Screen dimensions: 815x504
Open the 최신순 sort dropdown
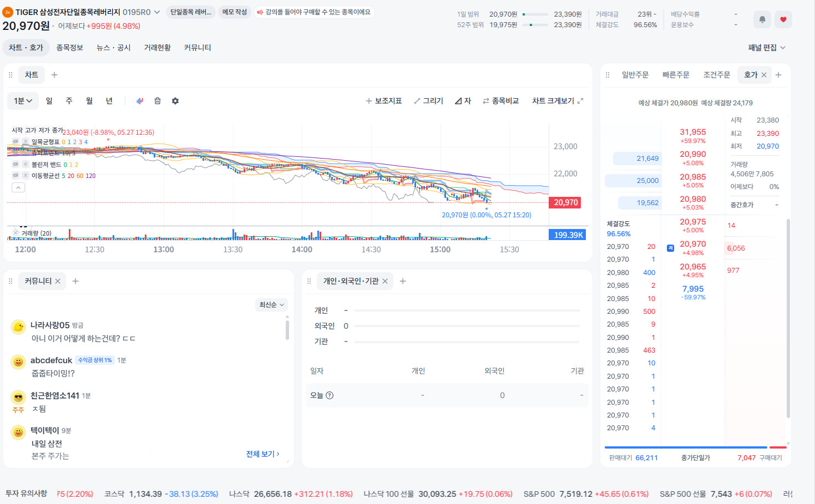(272, 305)
